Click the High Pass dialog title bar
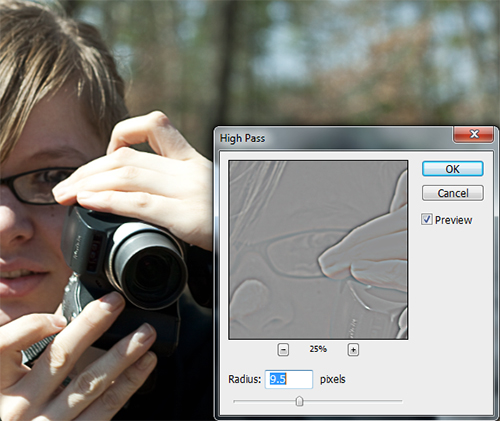This screenshot has height=421, width=500. (333, 138)
